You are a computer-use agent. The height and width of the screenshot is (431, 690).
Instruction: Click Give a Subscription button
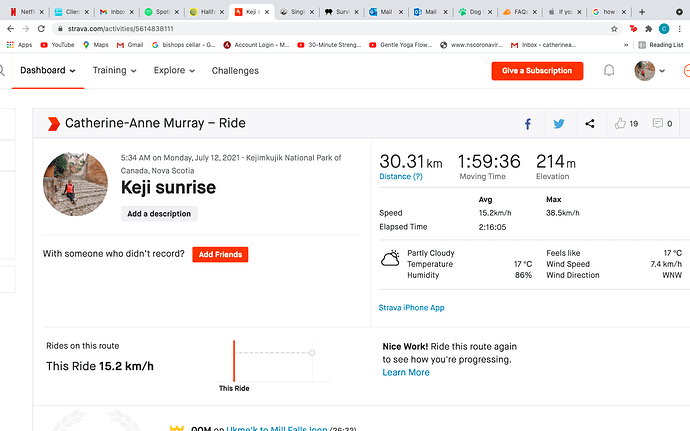pyautogui.click(x=537, y=71)
